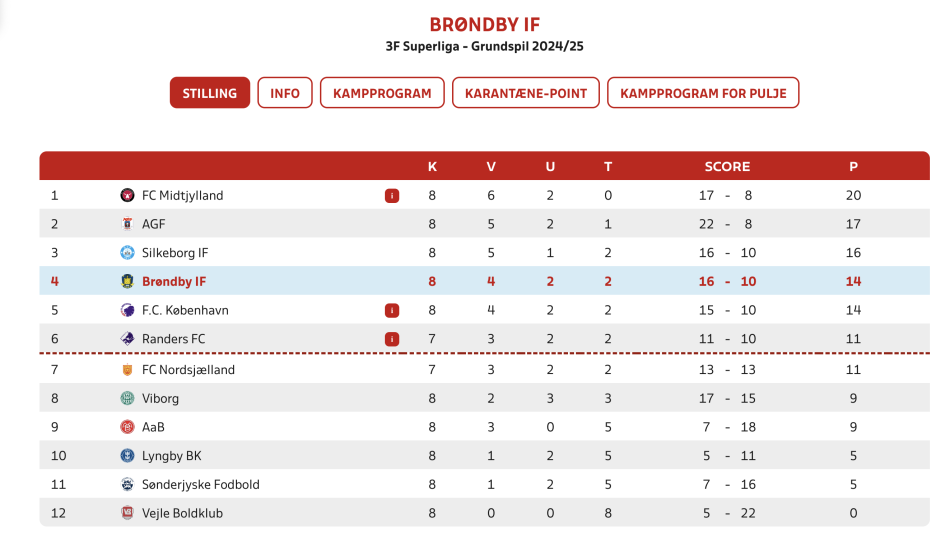Open the Randers FC team link
Viewport: 950px width, 548px height.
pos(173,339)
